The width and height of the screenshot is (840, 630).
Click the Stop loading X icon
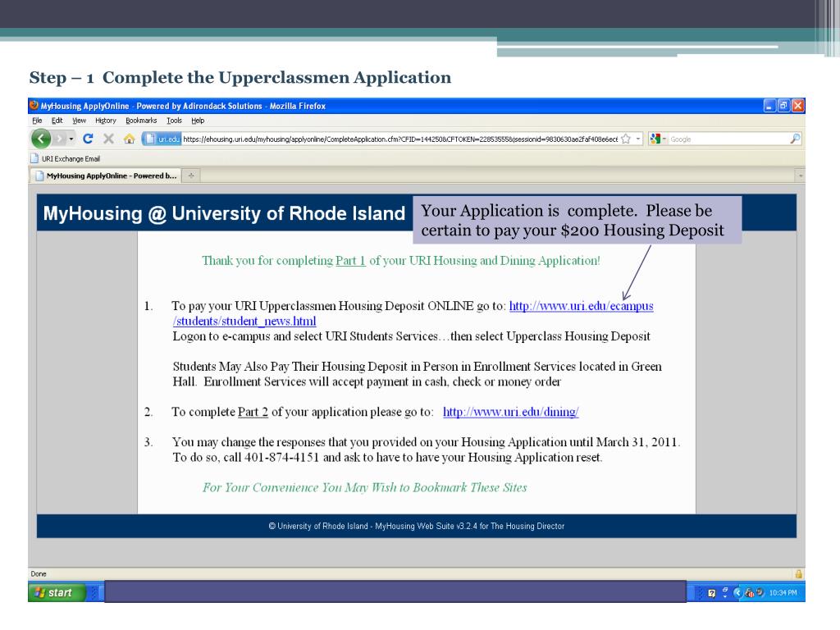109,139
